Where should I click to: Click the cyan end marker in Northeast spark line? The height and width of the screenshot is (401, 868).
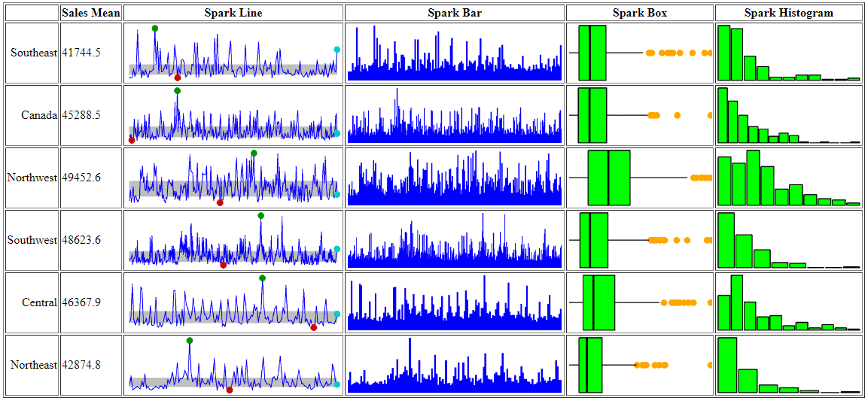(337, 385)
